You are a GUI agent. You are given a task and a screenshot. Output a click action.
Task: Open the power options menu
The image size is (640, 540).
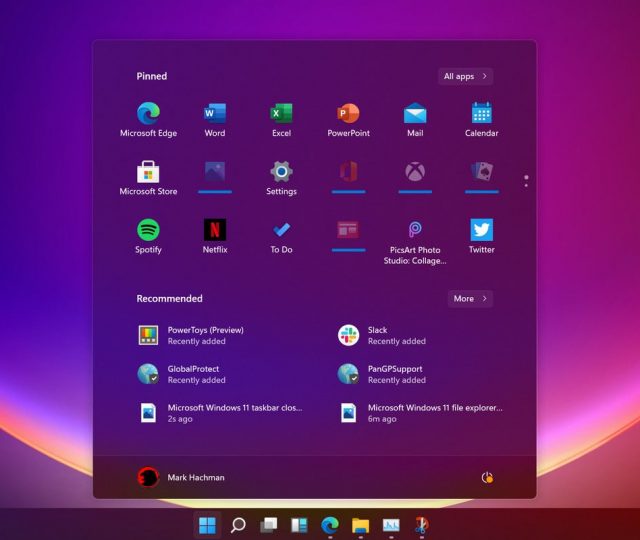487,478
